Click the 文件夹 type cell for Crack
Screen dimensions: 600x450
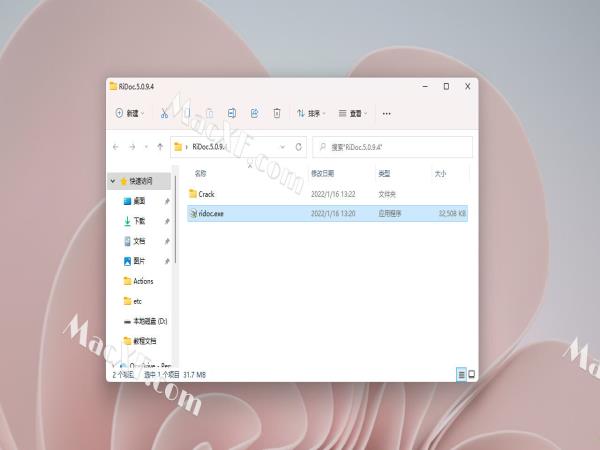[387, 194]
